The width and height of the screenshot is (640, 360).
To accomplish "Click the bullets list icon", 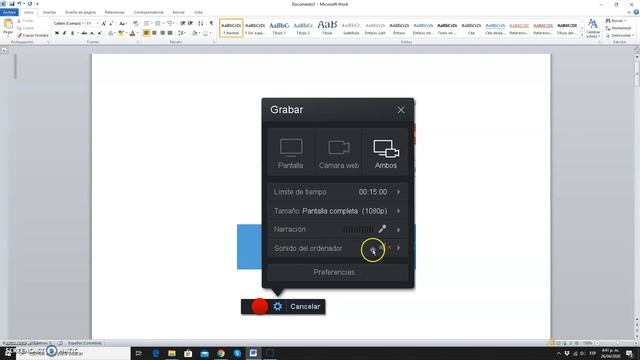I will pos(147,24).
